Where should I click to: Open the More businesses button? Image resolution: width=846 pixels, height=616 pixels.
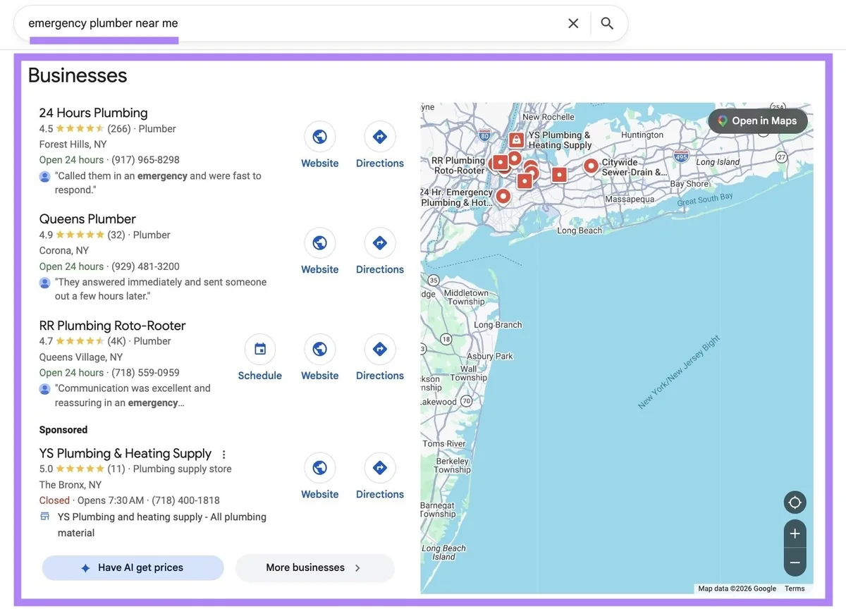point(314,568)
